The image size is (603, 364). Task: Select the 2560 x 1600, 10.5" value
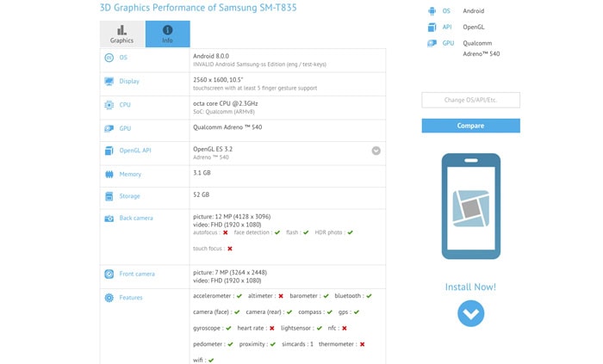[x=218, y=80]
